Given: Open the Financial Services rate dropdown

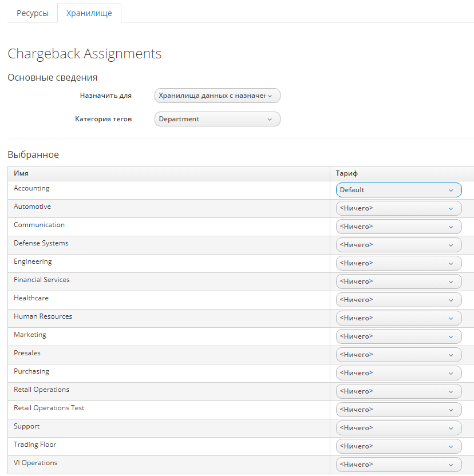Looking at the screenshot, I should [x=398, y=281].
